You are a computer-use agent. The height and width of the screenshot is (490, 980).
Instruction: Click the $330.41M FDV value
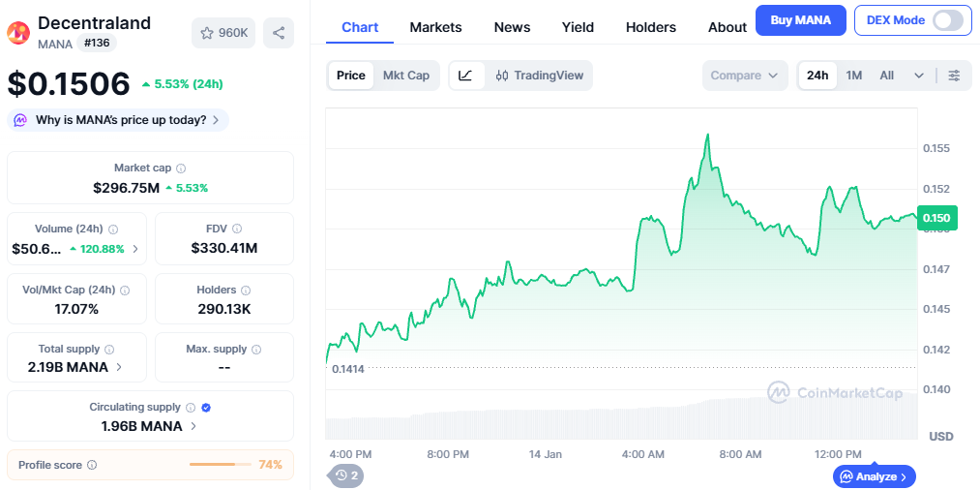click(x=224, y=249)
